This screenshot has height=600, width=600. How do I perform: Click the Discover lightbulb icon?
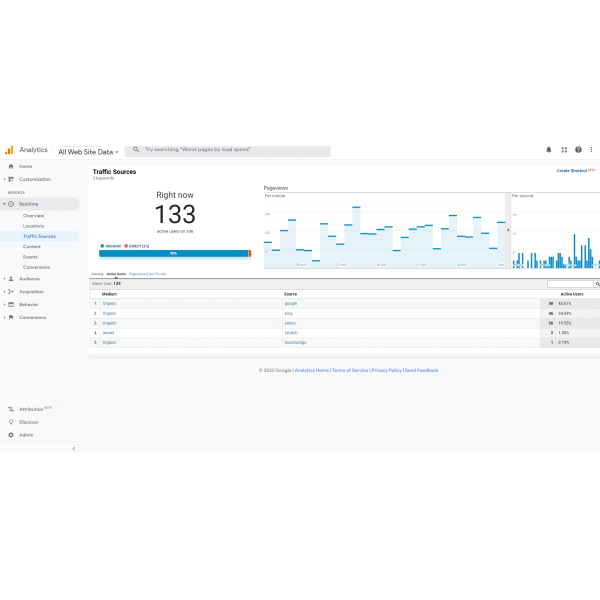[x=11, y=422]
